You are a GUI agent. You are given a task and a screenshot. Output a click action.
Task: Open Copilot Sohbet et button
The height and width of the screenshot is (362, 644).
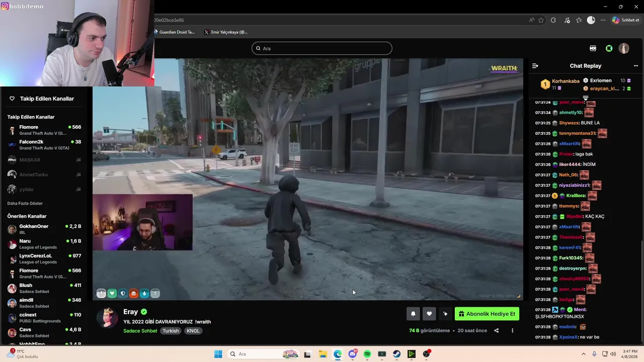click(625, 20)
